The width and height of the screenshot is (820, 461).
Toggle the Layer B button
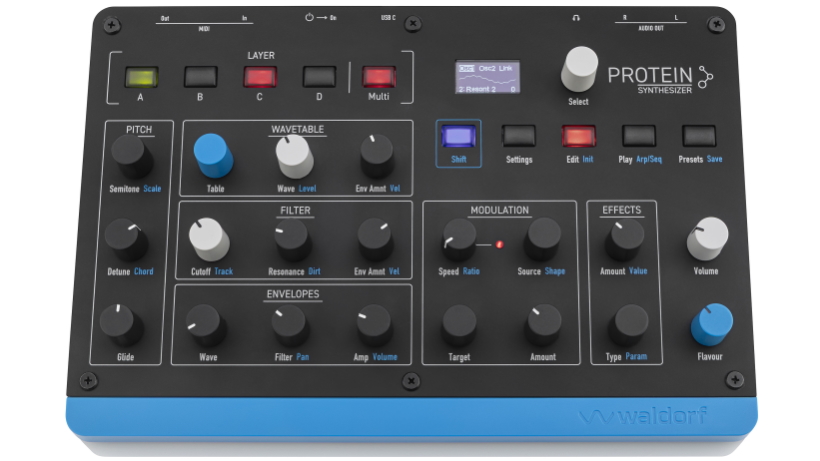(200, 77)
